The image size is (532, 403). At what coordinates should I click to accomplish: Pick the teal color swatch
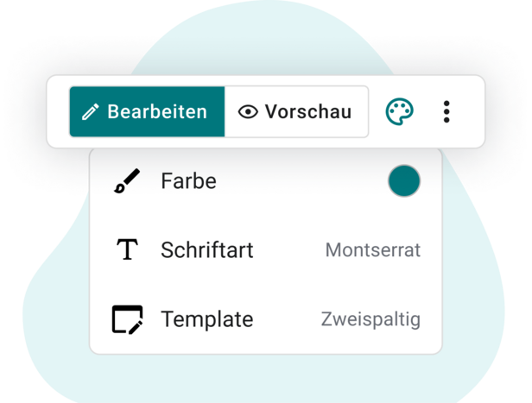(404, 181)
